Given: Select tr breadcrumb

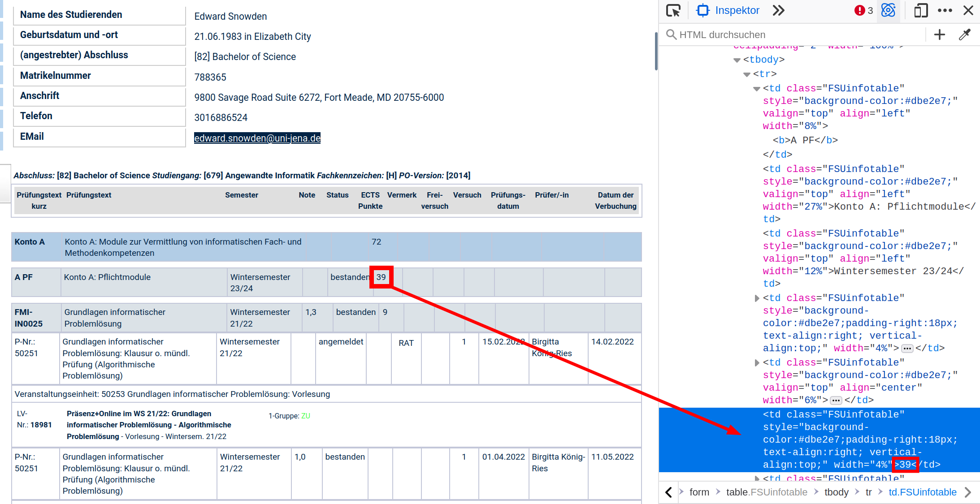Looking at the screenshot, I should coord(868,492).
